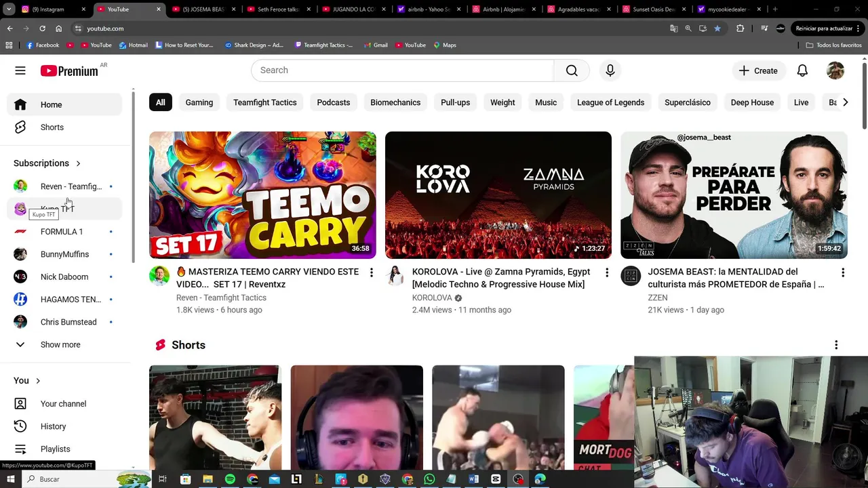Reload the page in browser toolbar
The height and width of the screenshot is (488, 868).
pos(42,28)
